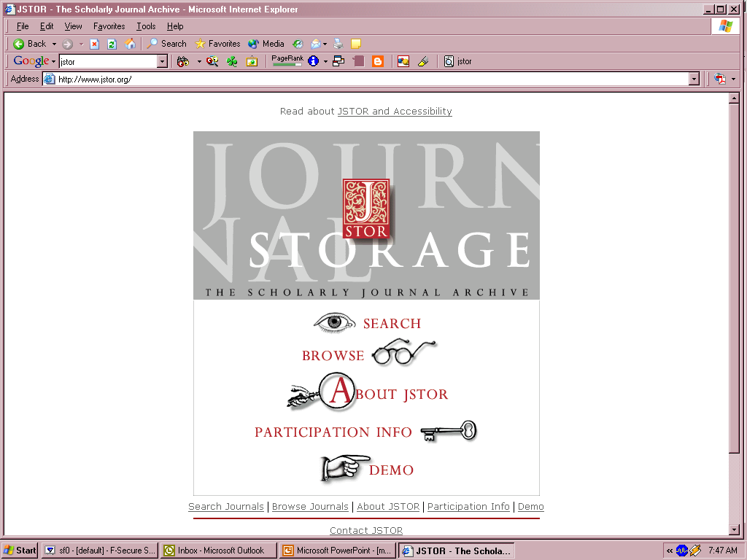Screen dimensions: 747x560
Task: Click the Blogger icon in Google toolbar
Action: pyautogui.click(x=377, y=61)
